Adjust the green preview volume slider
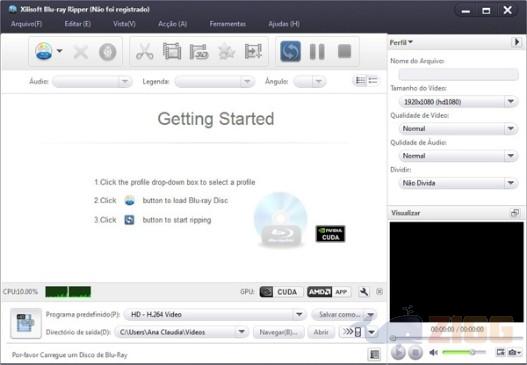Screen dimensions: 527x365 (x=464, y=352)
